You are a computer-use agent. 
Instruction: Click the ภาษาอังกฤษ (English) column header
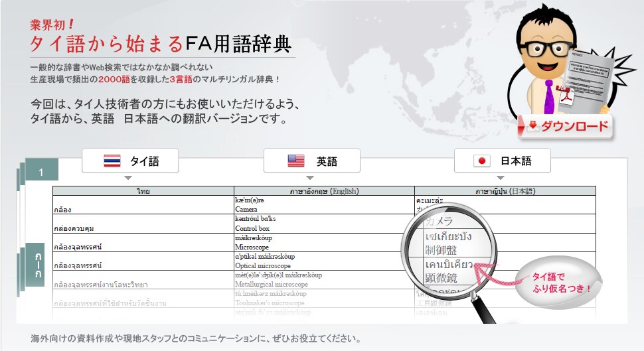click(x=324, y=191)
